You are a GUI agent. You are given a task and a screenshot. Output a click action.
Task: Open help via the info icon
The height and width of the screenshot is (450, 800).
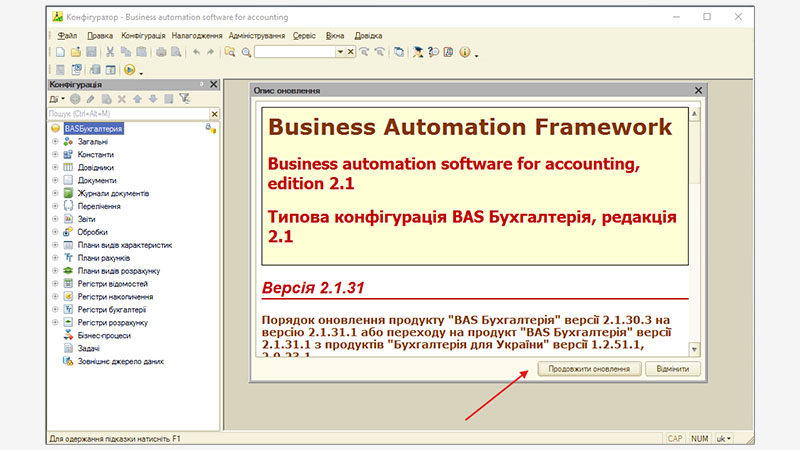click(x=465, y=51)
